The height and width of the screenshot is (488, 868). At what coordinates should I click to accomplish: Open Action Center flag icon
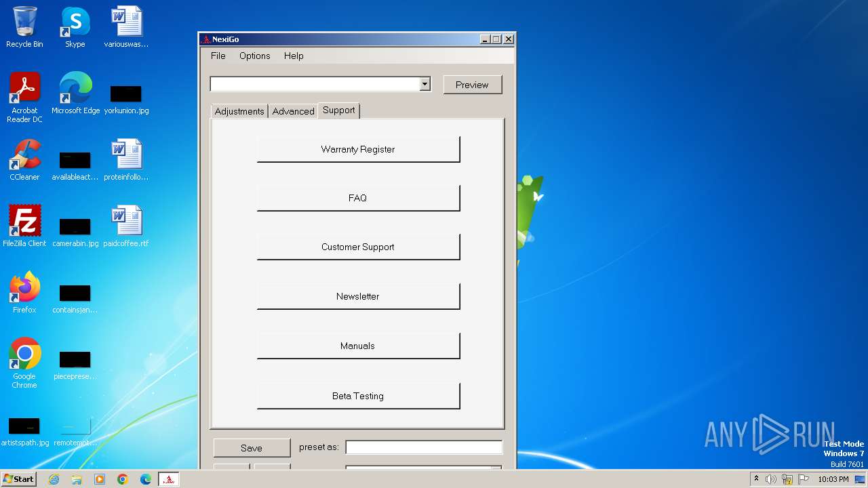click(804, 479)
